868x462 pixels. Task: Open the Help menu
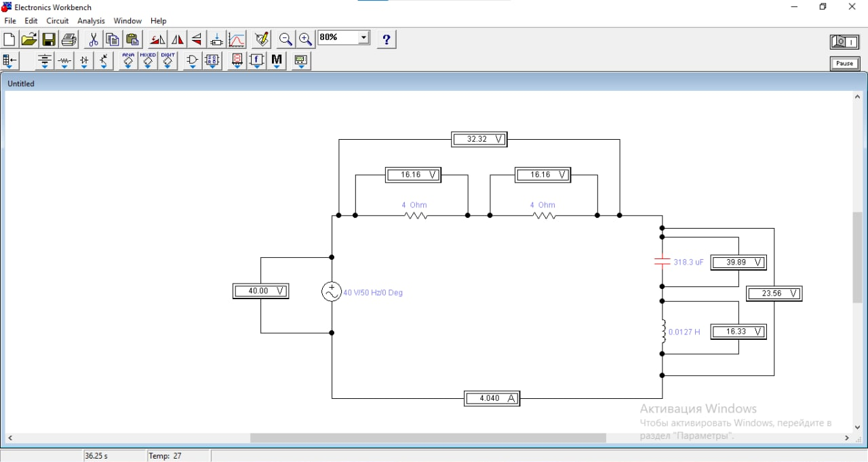coord(159,21)
